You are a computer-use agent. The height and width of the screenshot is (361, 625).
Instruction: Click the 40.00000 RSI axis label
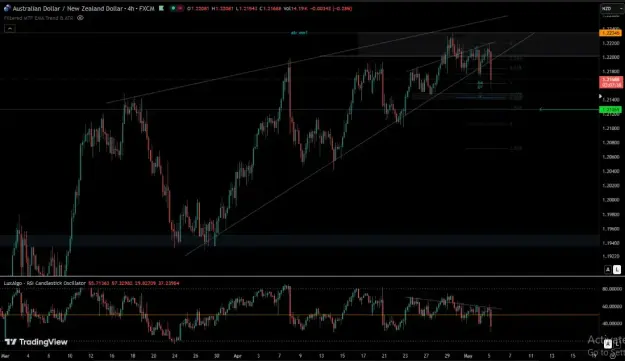point(611,324)
